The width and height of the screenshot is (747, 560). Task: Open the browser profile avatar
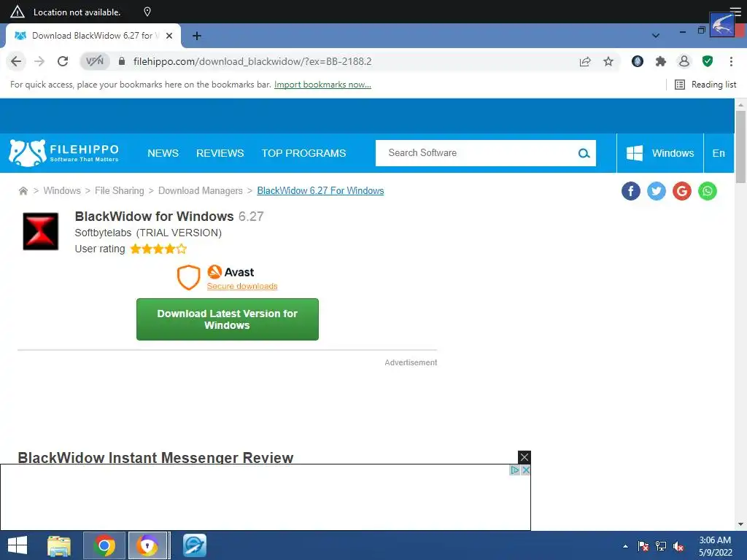coord(684,61)
